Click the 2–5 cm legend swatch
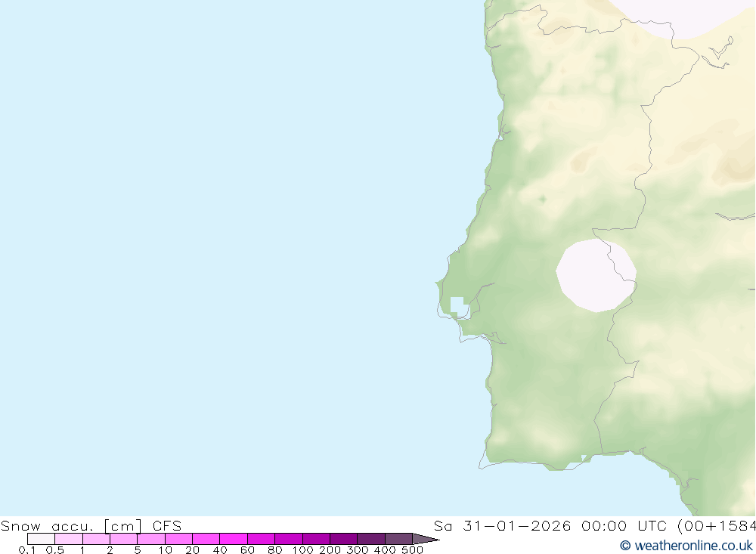The image size is (756, 554). point(123,539)
